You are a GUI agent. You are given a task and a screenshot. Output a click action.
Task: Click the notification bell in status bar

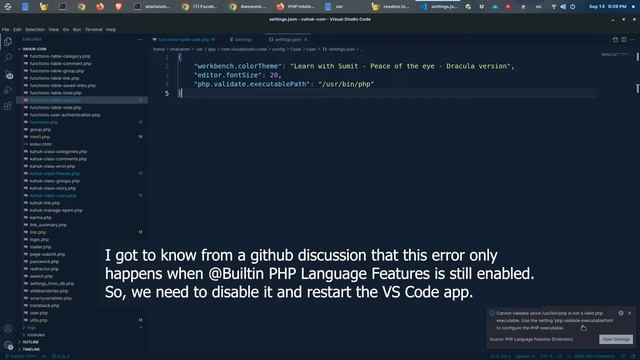coord(633,356)
